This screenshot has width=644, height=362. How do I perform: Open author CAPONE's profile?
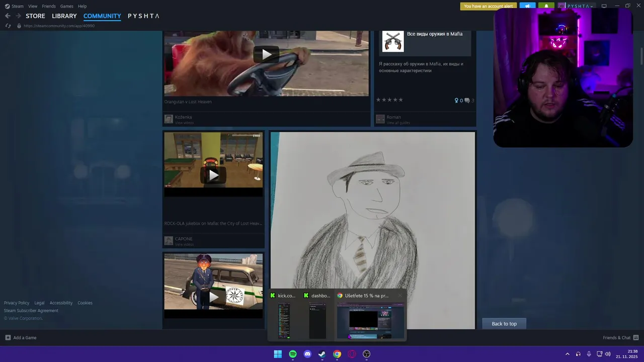tap(184, 239)
